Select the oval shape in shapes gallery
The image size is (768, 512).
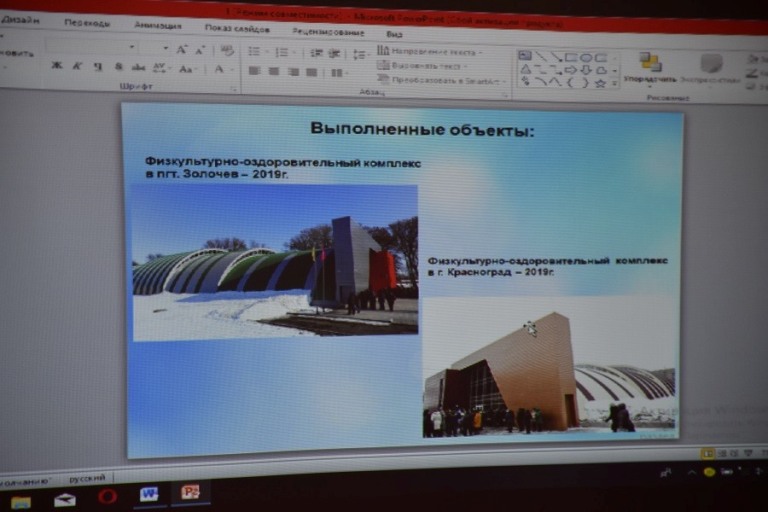(x=586, y=57)
